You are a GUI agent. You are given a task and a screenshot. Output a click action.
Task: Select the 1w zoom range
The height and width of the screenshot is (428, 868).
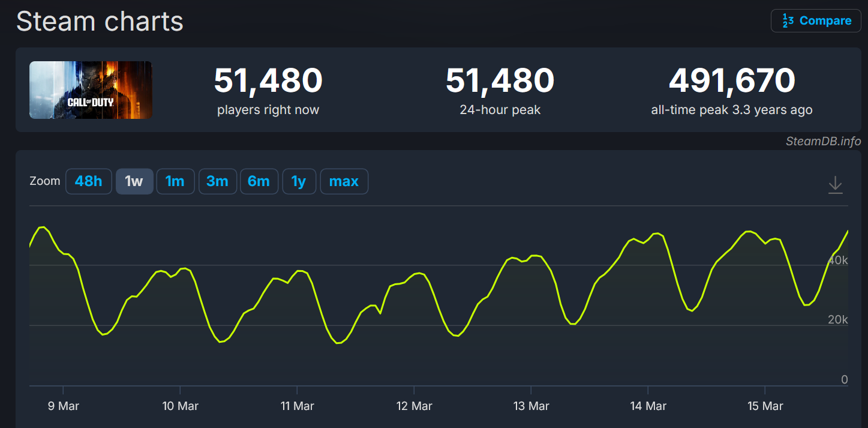coord(134,181)
